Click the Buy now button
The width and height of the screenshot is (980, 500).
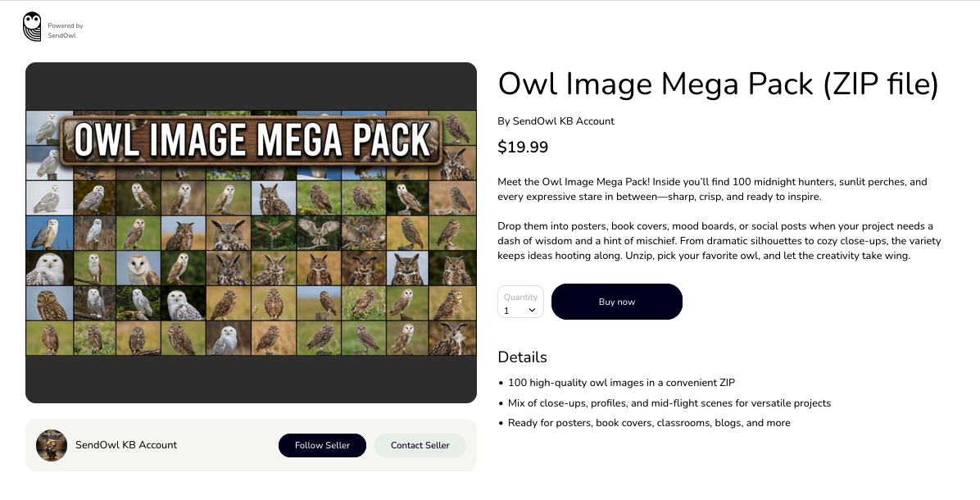click(617, 302)
